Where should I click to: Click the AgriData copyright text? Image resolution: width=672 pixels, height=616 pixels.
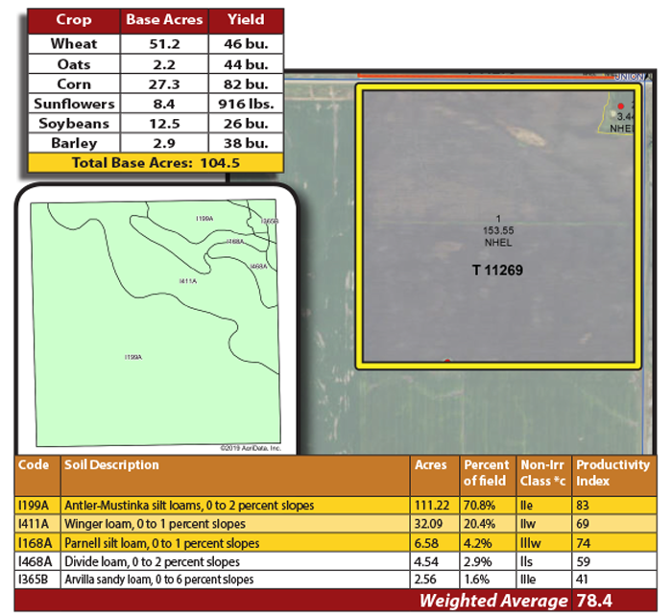click(x=250, y=448)
